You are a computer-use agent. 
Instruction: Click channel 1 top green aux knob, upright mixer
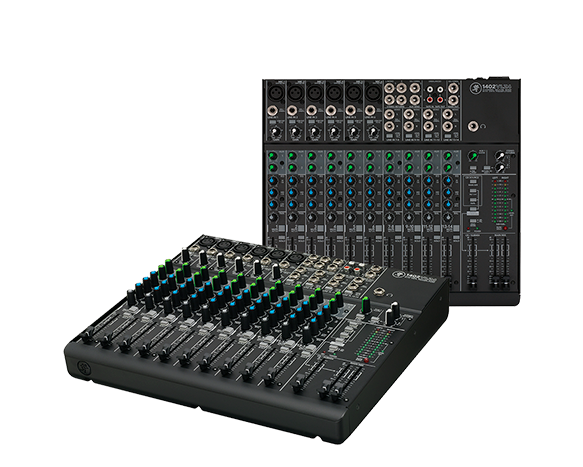click(x=273, y=155)
